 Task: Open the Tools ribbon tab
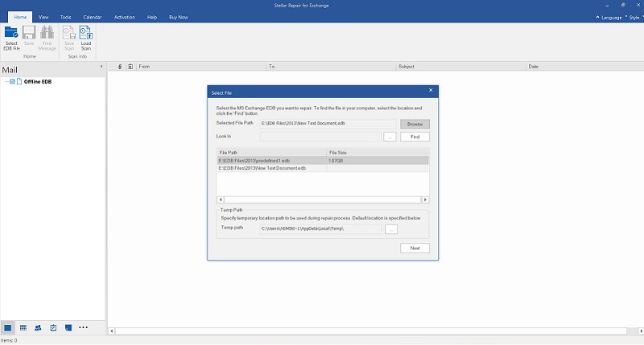coord(66,17)
